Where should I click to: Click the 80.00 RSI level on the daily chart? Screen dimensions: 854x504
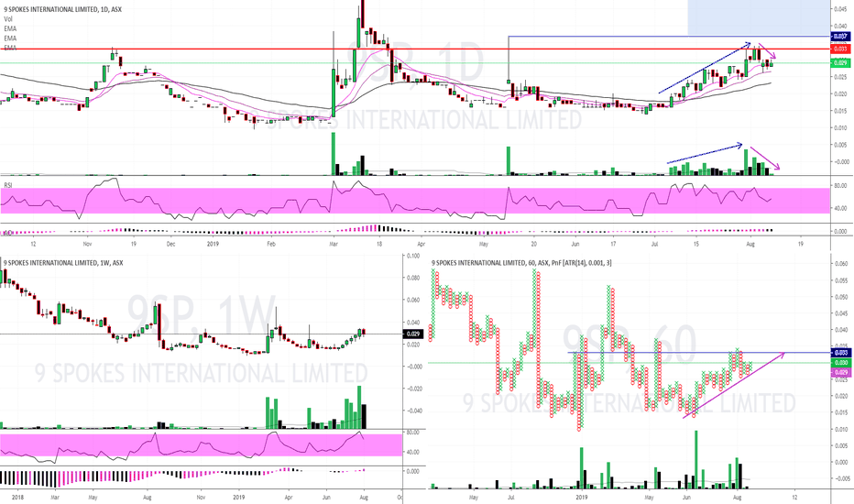point(840,186)
